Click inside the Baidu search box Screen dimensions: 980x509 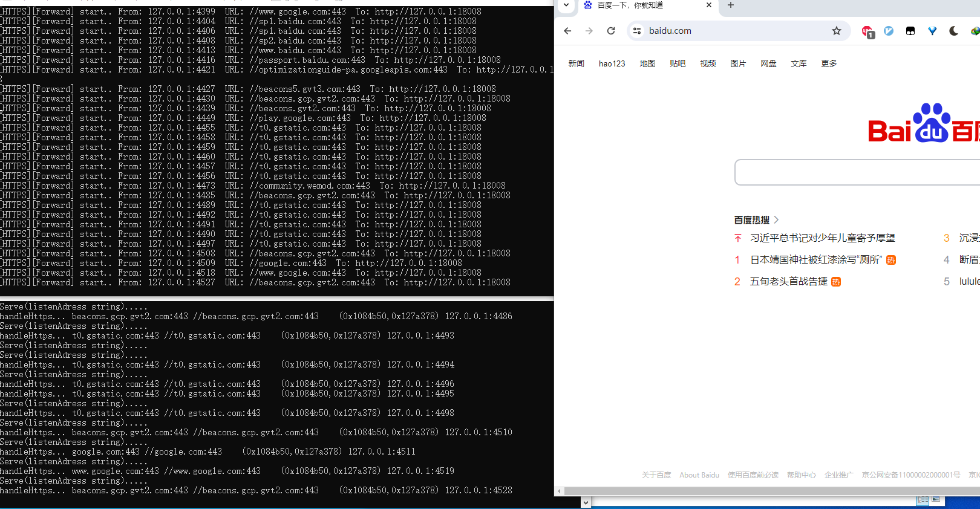[x=857, y=172]
